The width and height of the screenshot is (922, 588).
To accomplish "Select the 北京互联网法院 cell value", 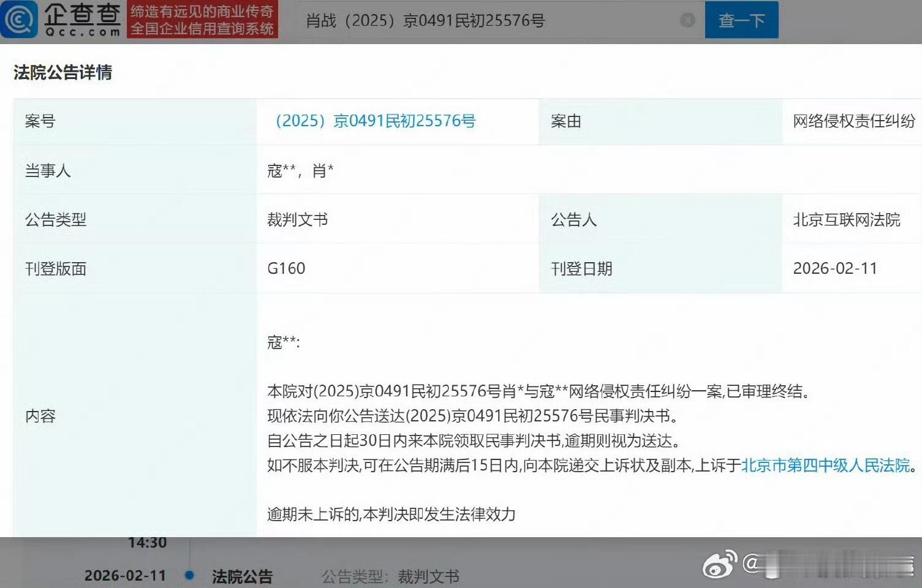I will point(847,219).
